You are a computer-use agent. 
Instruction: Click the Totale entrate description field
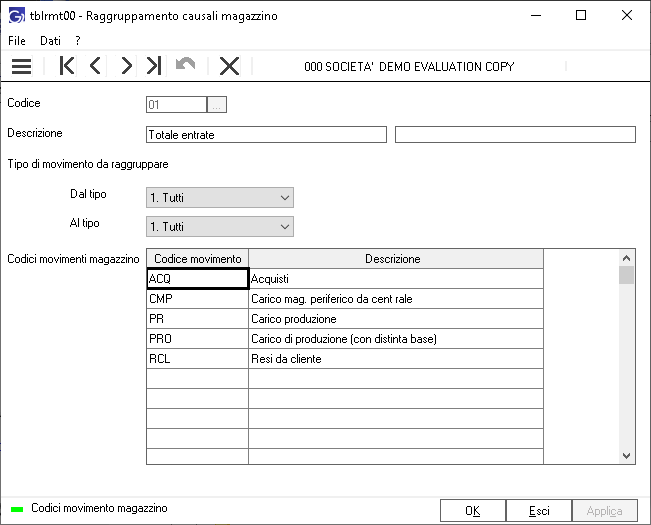pyautogui.click(x=266, y=134)
